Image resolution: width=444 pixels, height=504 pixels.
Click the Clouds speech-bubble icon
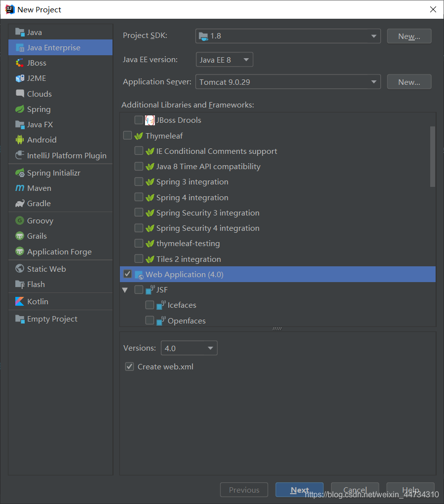click(20, 94)
